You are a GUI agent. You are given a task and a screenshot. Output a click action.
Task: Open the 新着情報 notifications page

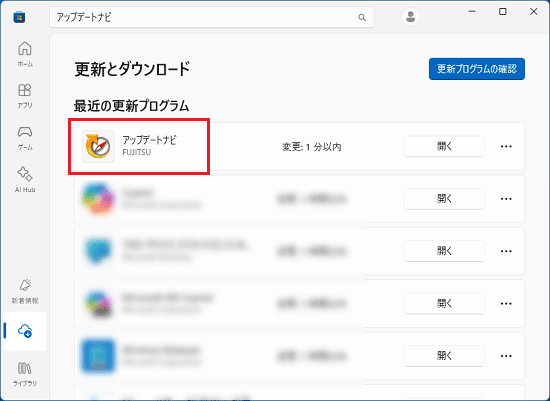(x=25, y=291)
